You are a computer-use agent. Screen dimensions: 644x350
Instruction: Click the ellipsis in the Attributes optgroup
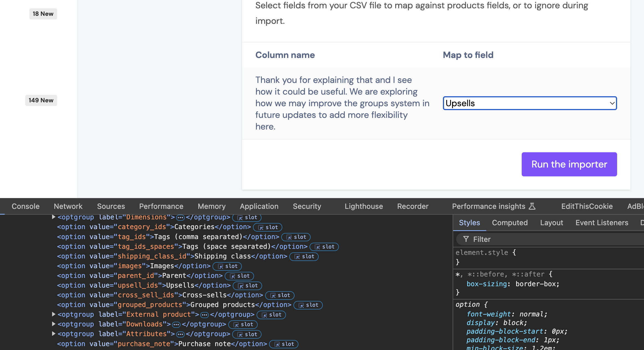[x=180, y=334]
